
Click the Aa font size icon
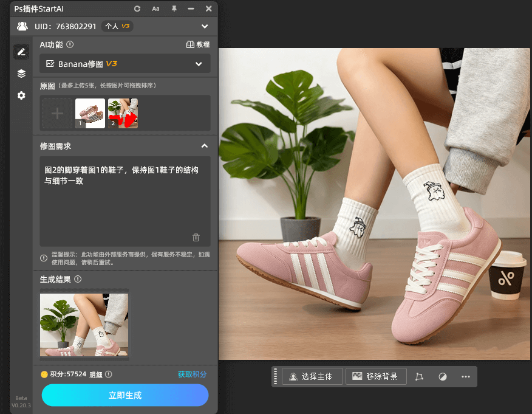[x=156, y=9]
